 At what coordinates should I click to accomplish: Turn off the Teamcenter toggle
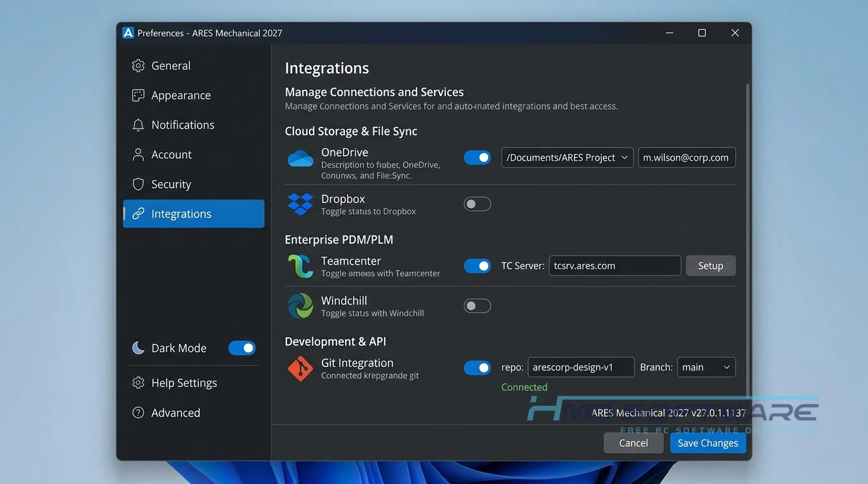478,266
